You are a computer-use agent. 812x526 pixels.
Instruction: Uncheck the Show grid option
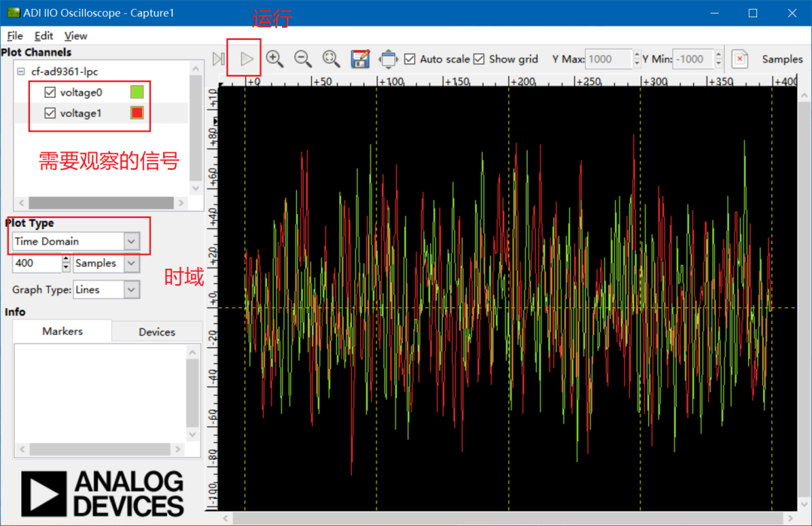[x=479, y=59]
